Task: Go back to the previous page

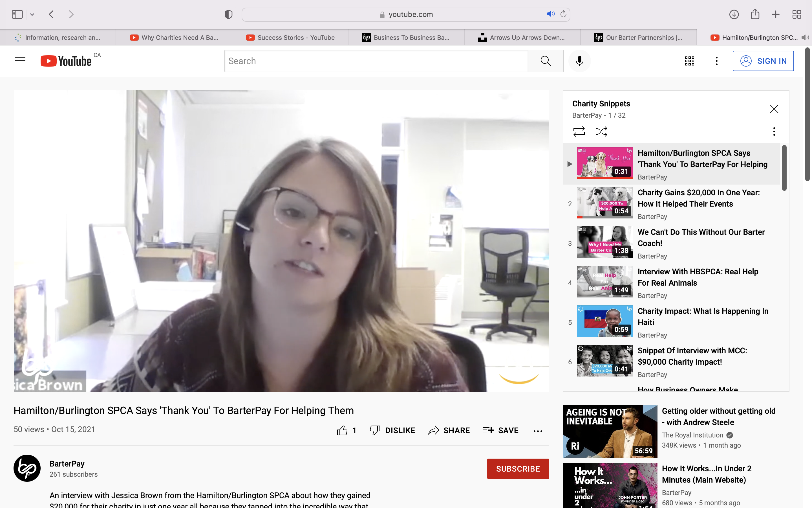Action: click(x=51, y=14)
